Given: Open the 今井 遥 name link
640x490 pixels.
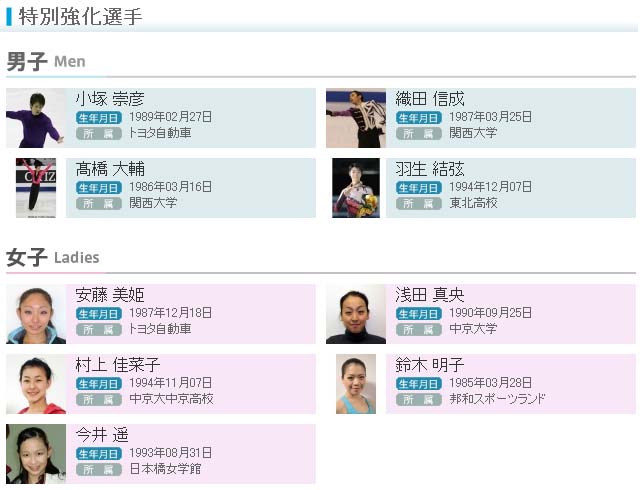Looking at the screenshot, I should pos(103,435).
